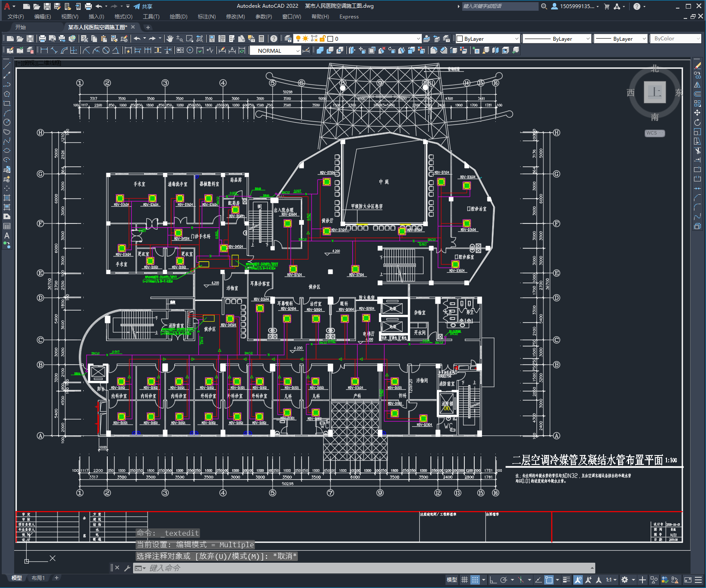
Task: Open the 文件(F) menu
Action: click(16, 17)
